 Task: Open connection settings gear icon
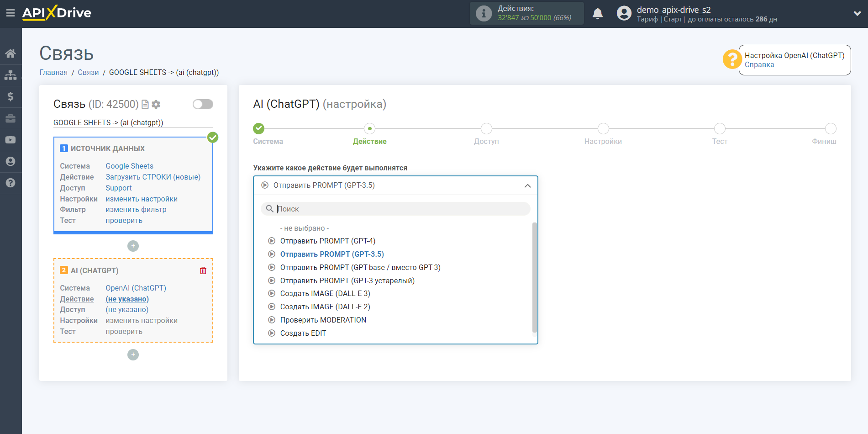[156, 105]
